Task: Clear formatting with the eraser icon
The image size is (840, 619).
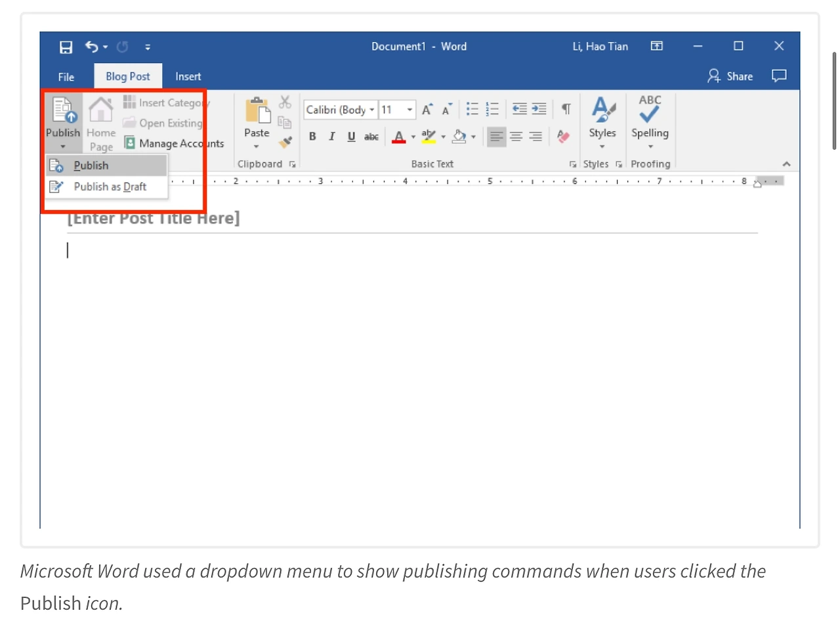Action: pos(563,137)
